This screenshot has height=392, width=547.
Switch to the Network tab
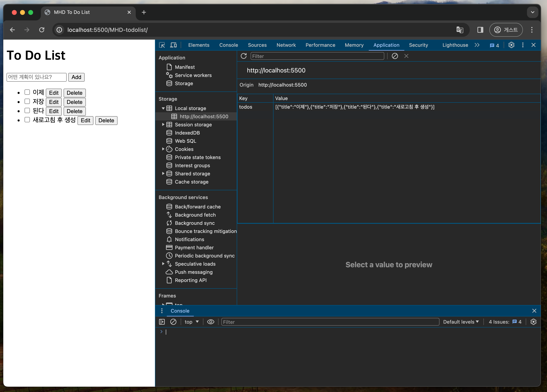[x=286, y=45]
